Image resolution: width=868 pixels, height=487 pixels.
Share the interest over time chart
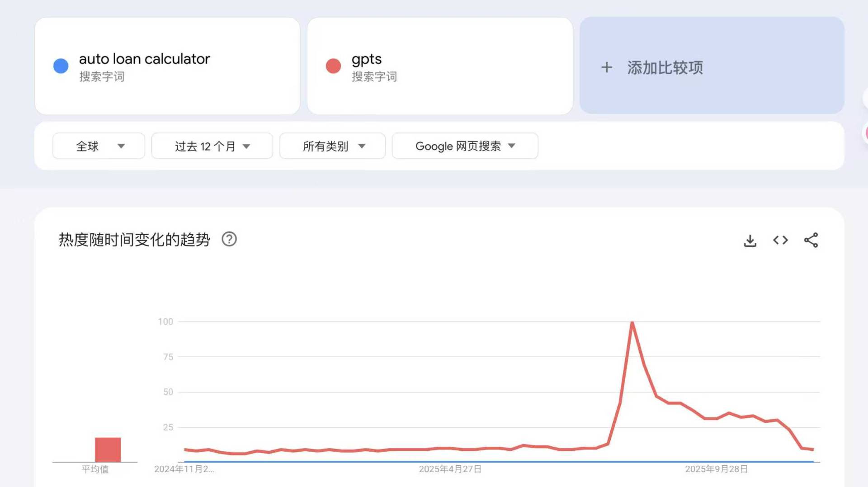point(811,240)
